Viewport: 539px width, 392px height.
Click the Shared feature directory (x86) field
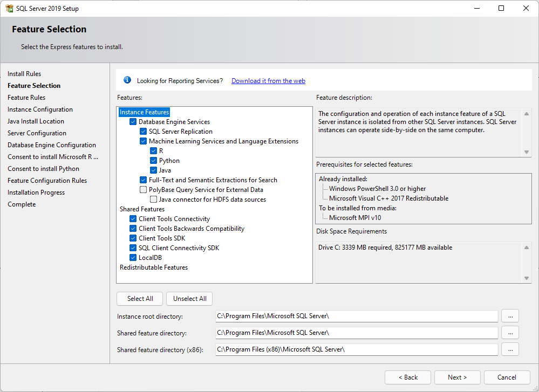pyautogui.click(x=357, y=349)
